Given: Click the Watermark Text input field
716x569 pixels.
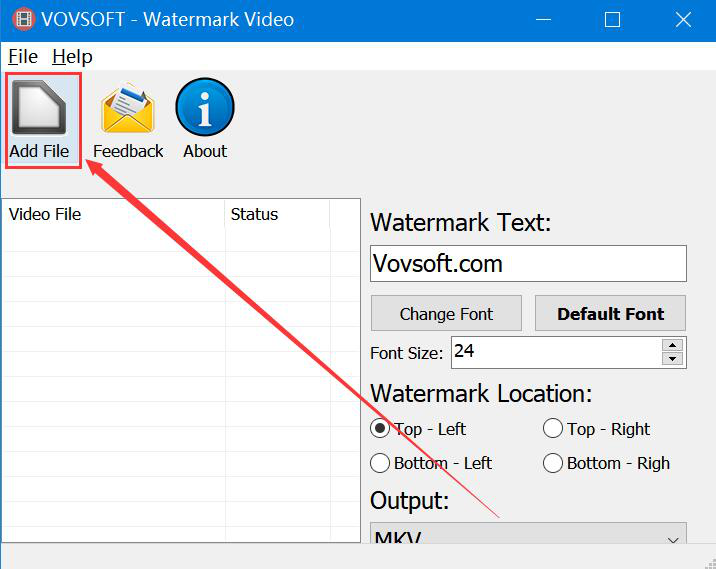Looking at the screenshot, I should 528,264.
